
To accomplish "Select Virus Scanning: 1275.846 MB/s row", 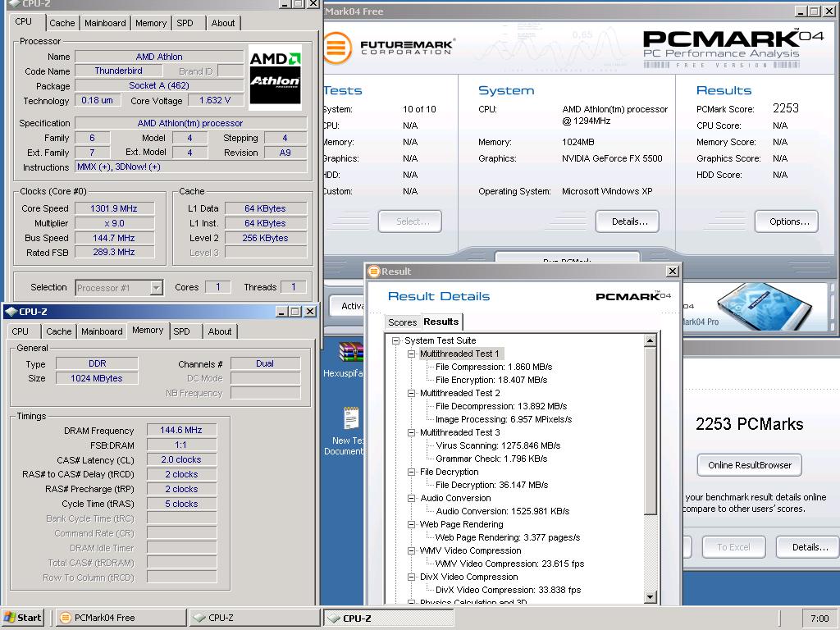I will point(498,445).
